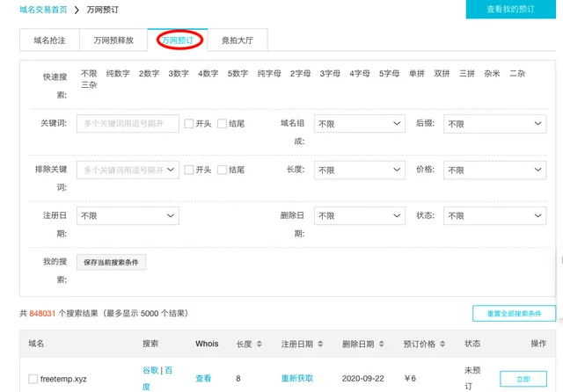This screenshot has width=563, height=392.
Task: Filter by 杂米 quick search
Action: tap(492, 74)
